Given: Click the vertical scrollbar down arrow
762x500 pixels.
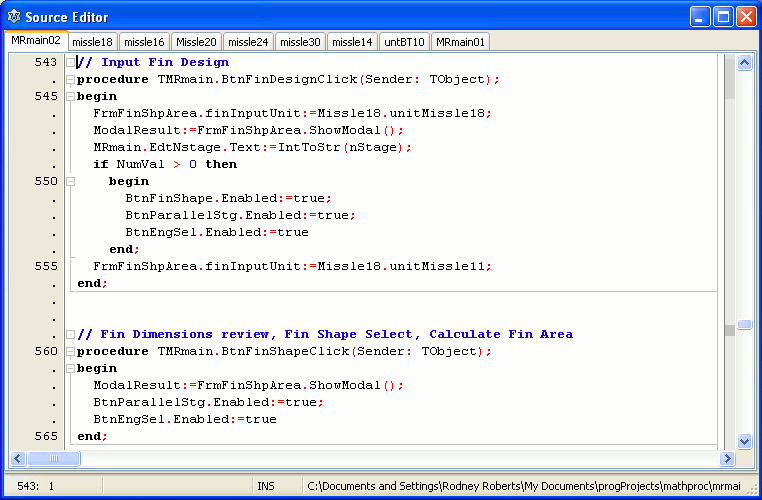Looking at the screenshot, I should [x=744, y=440].
